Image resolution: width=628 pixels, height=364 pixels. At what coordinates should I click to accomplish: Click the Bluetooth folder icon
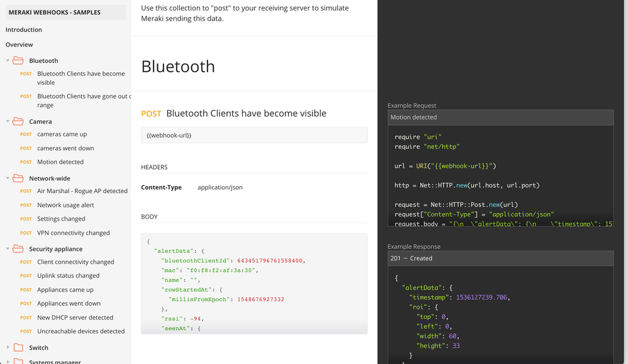18,60
